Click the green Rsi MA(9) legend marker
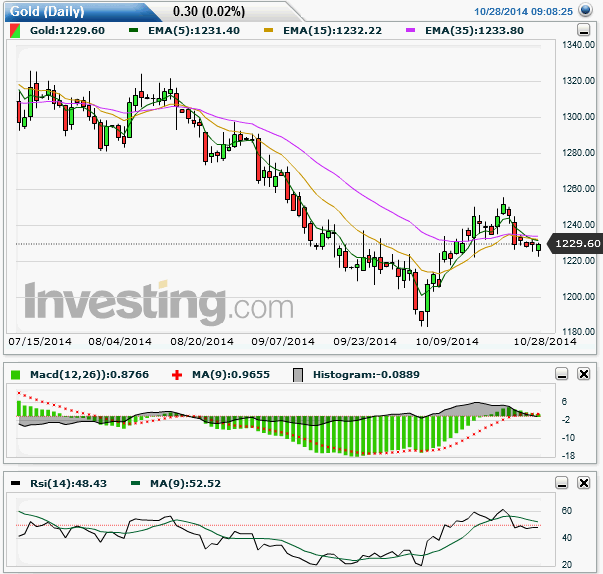This screenshot has height=574, width=603. tap(135, 483)
